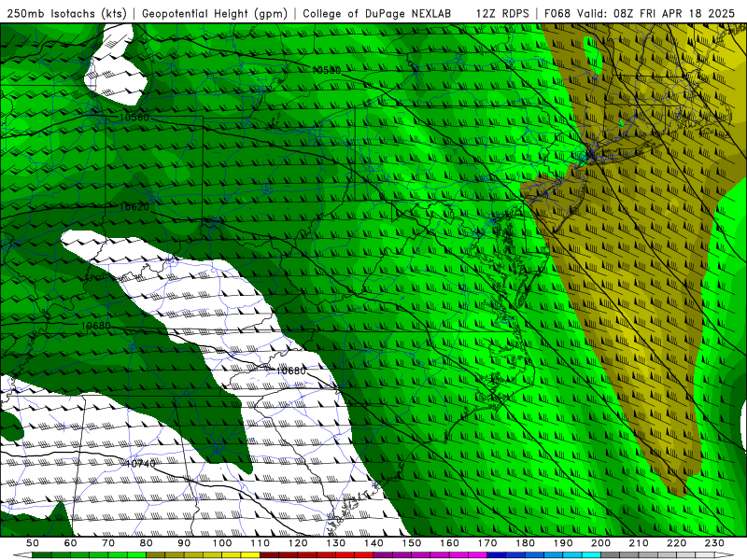Click the 10680 contour label on white background
This screenshot has width=747, height=560.
pyautogui.click(x=291, y=371)
